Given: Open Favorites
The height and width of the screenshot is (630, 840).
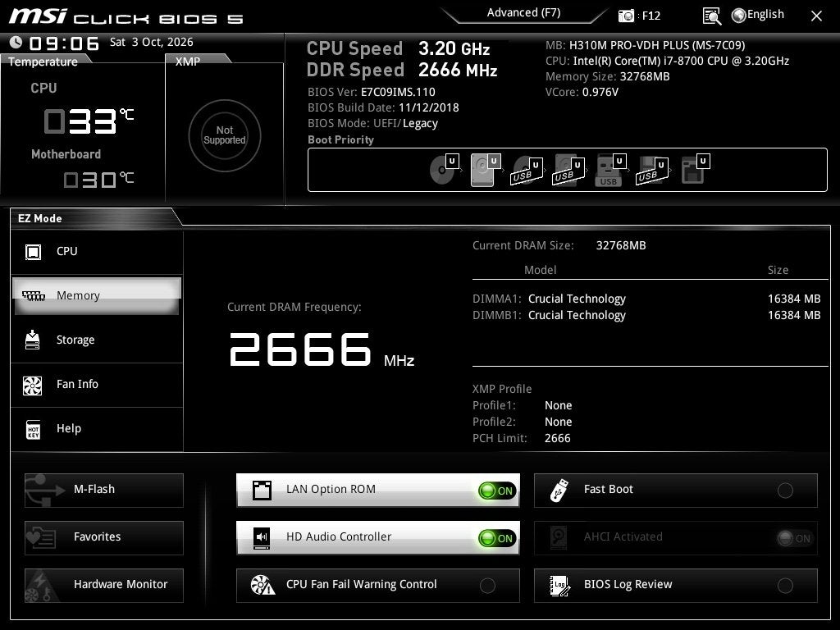Looking at the screenshot, I should (104, 538).
